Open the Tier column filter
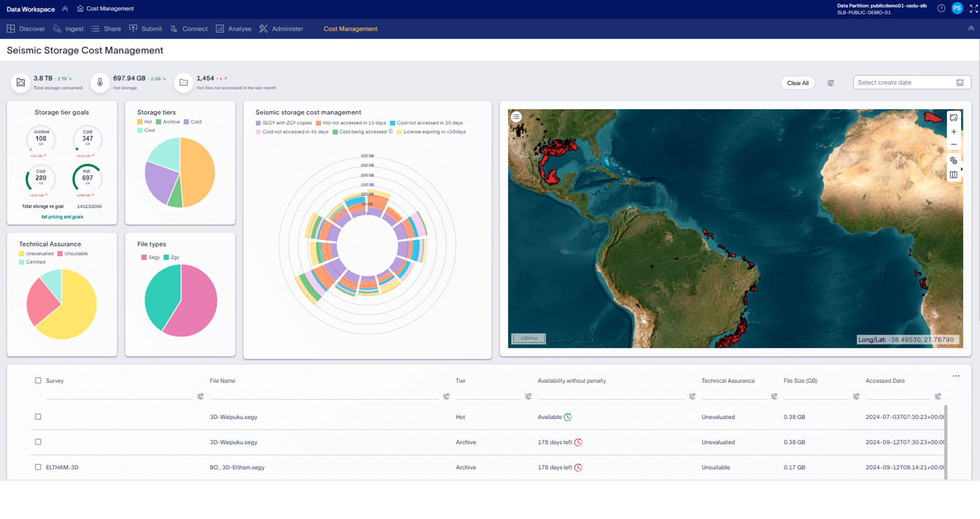This screenshot has width=980, height=519. pos(528,397)
